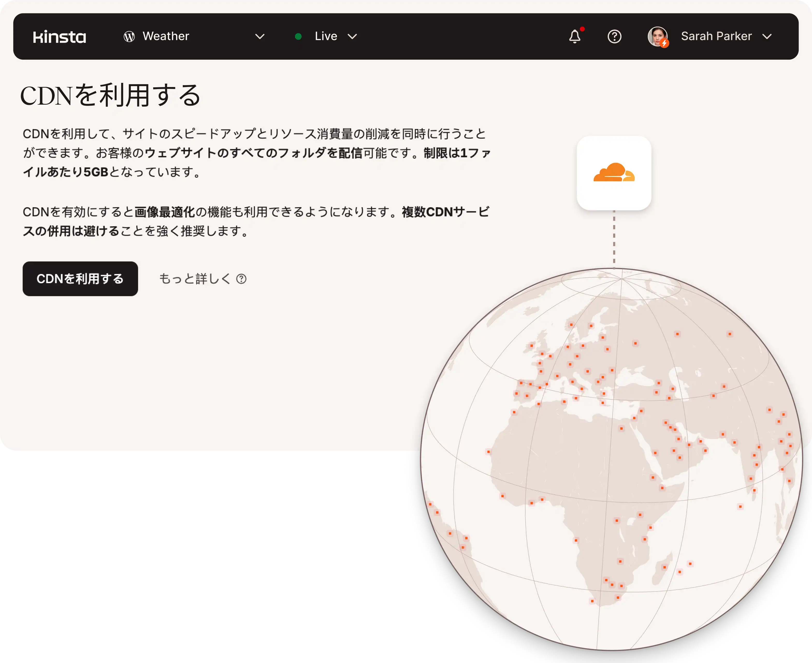Click the orange lightning badge on avatar

664,44
